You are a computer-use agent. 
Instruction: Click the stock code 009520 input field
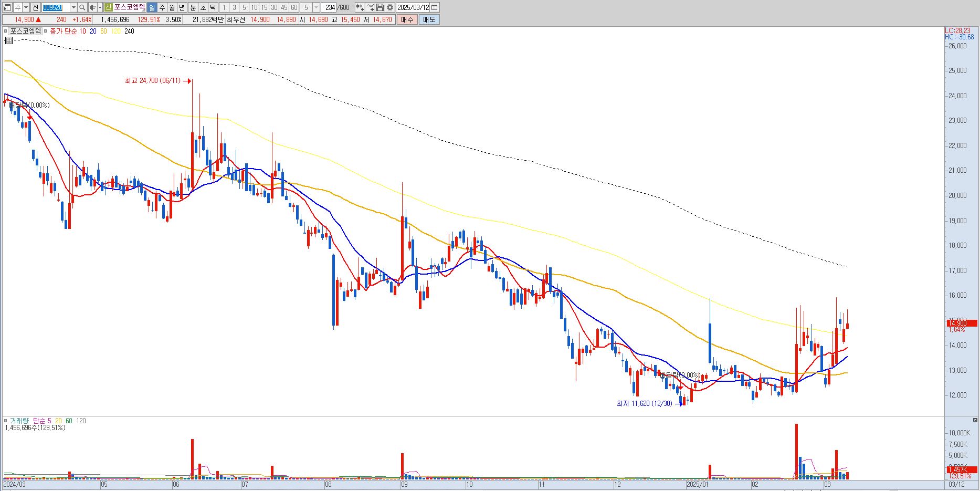pos(56,7)
